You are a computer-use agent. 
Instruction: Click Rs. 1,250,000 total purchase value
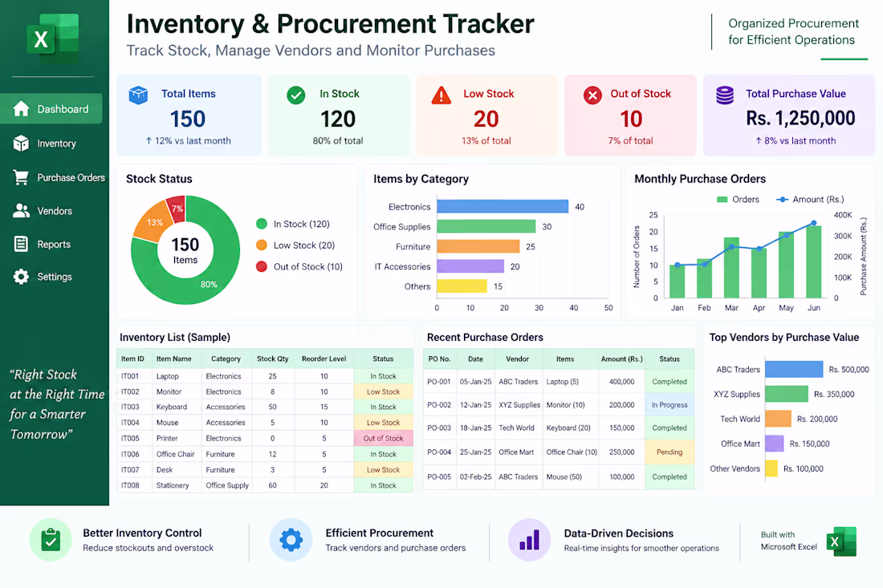pos(800,118)
